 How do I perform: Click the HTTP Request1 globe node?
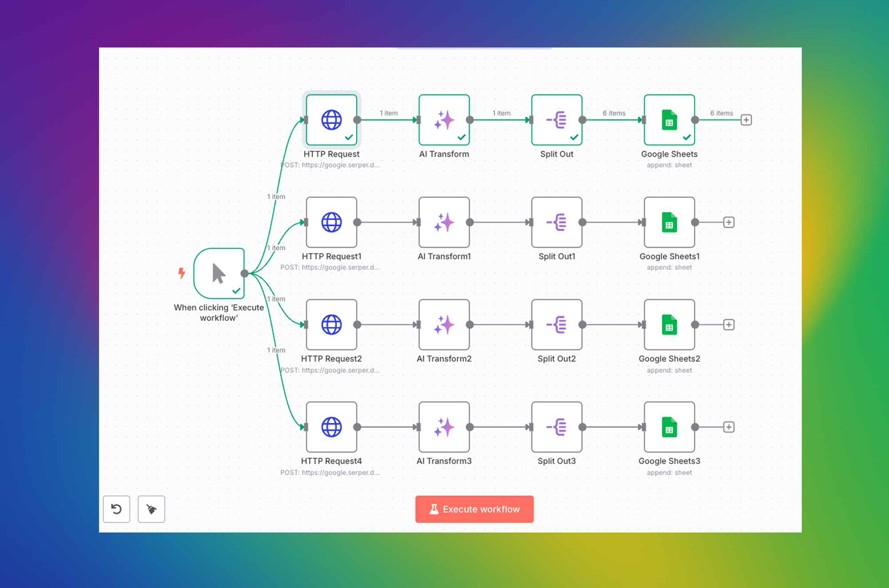click(x=332, y=222)
